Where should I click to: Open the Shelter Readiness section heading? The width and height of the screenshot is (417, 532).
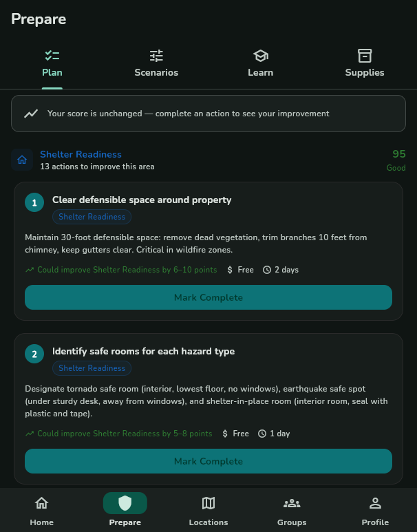[x=81, y=154]
